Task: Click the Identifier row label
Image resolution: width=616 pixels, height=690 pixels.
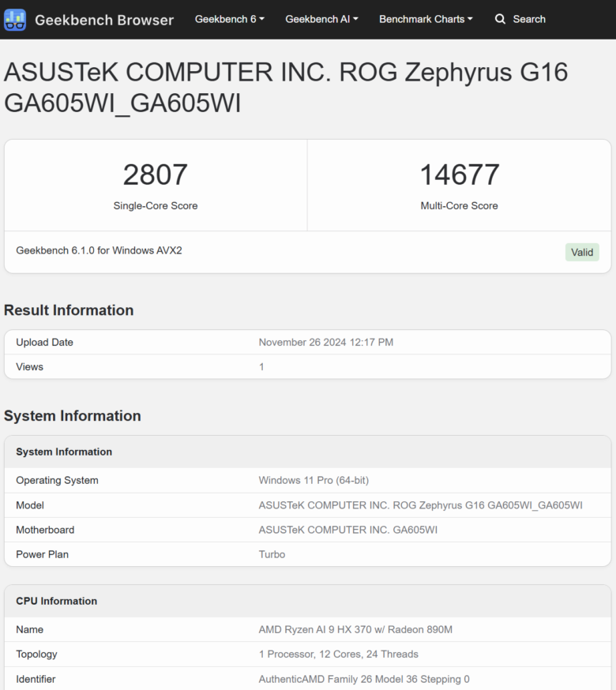Action: tap(36, 680)
